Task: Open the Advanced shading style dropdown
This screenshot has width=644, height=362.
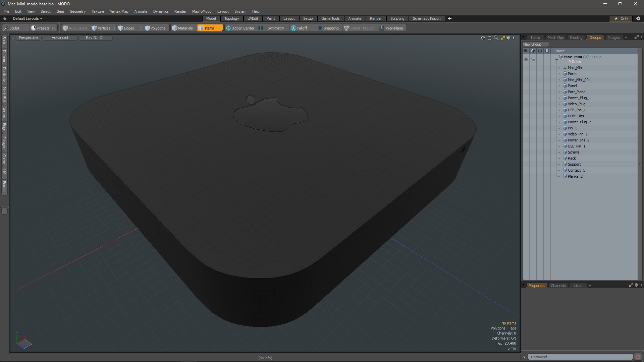Action: point(60,38)
